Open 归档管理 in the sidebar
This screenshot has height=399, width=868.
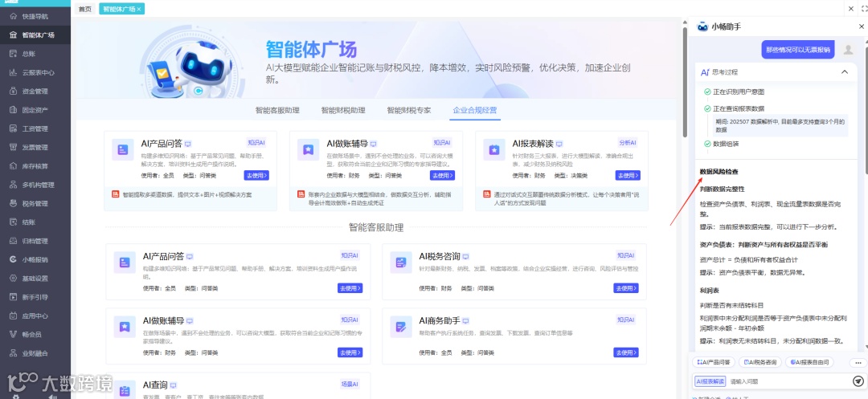[x=35, y=241]
